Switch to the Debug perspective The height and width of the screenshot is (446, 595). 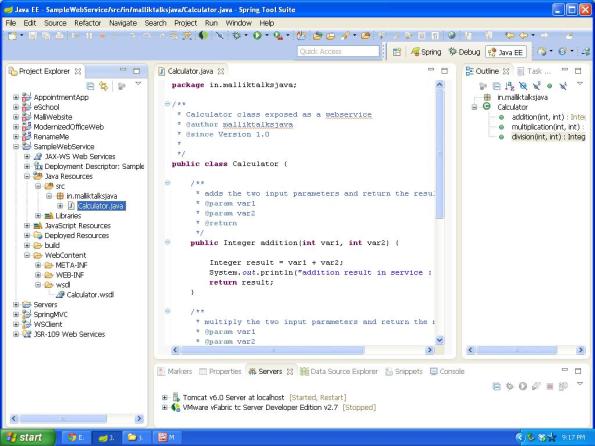[x=464, y=52]
